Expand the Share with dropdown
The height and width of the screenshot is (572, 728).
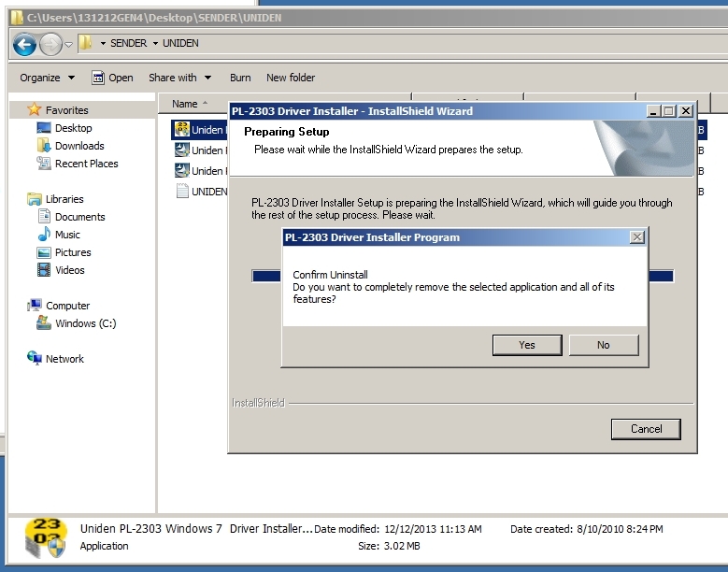(179, 78)
